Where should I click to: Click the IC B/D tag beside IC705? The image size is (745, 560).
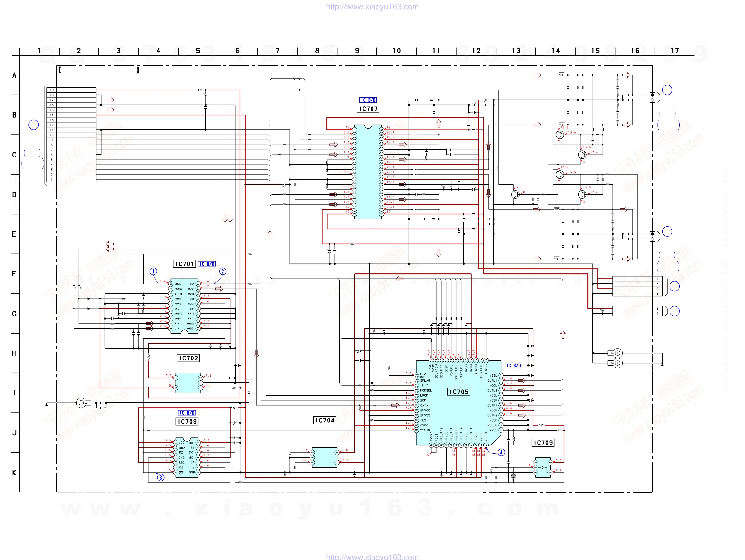click(x=513, y=366)
